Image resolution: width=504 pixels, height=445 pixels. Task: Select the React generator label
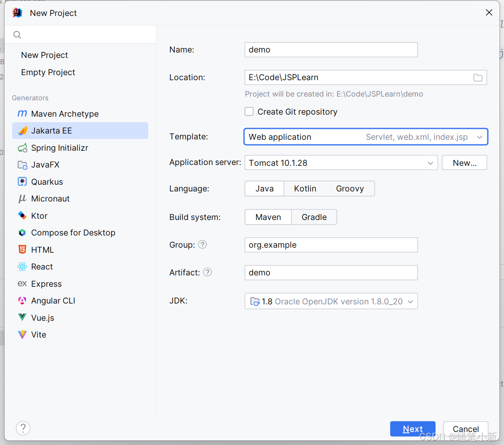click(42, 267)
